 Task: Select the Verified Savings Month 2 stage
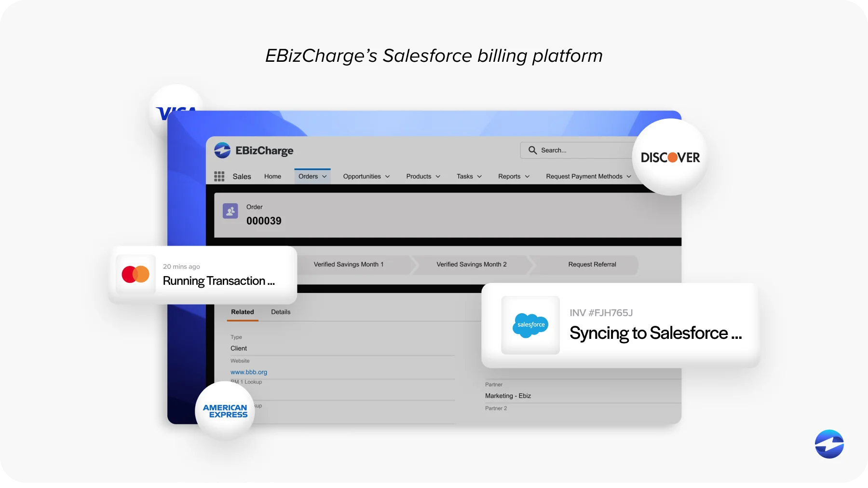472,265
